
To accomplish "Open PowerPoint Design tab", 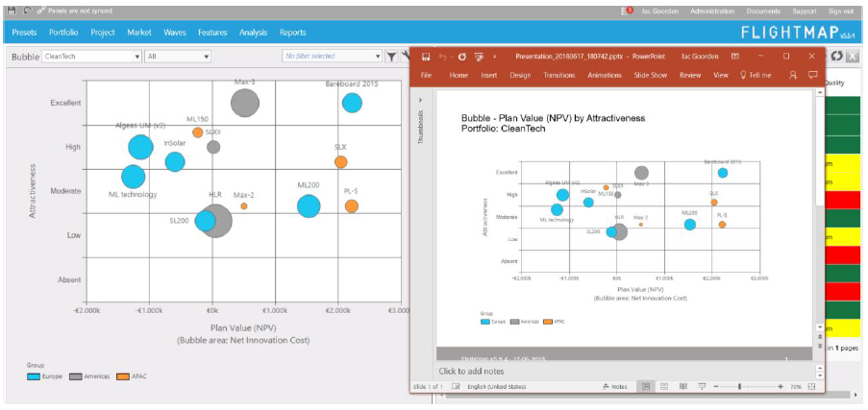I will coord(520,75).
